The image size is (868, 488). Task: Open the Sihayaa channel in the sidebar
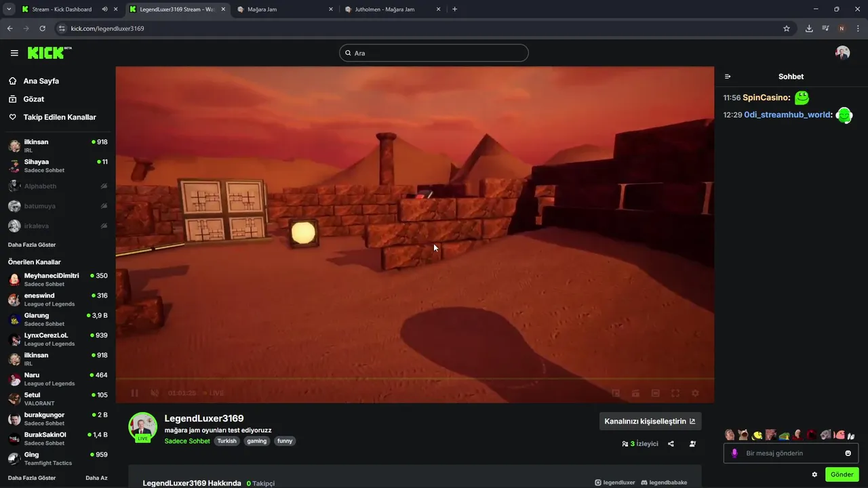58,165
